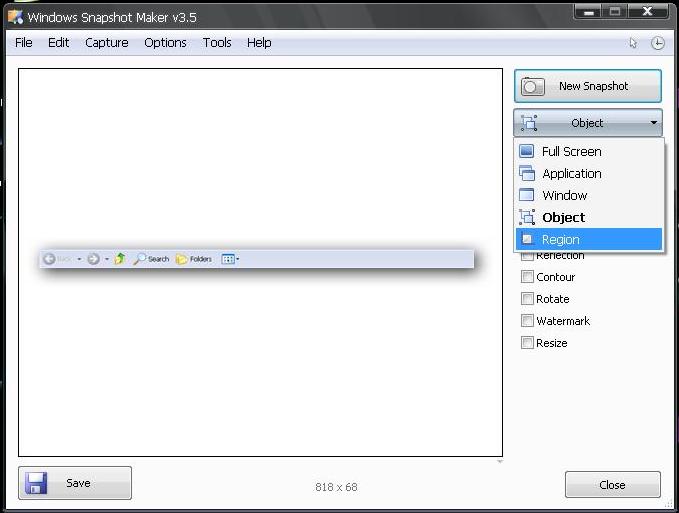Open the Help menu

point(259,42)
